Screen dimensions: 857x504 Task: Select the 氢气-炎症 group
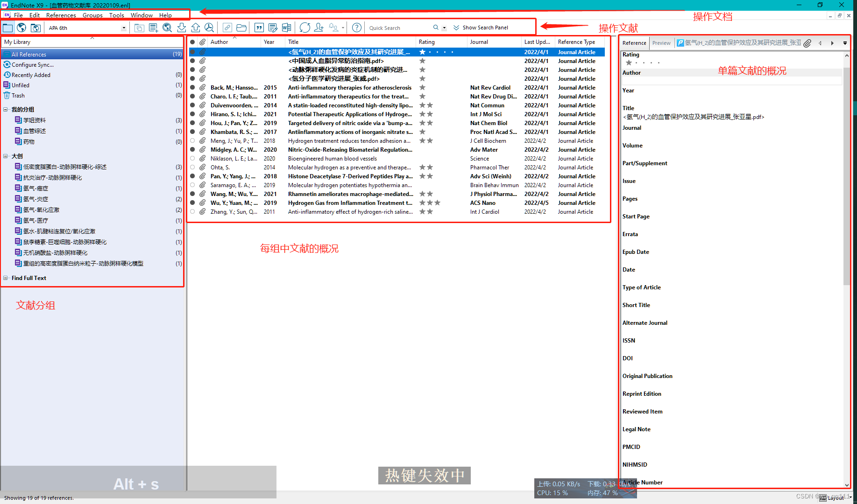pos(35,199)
